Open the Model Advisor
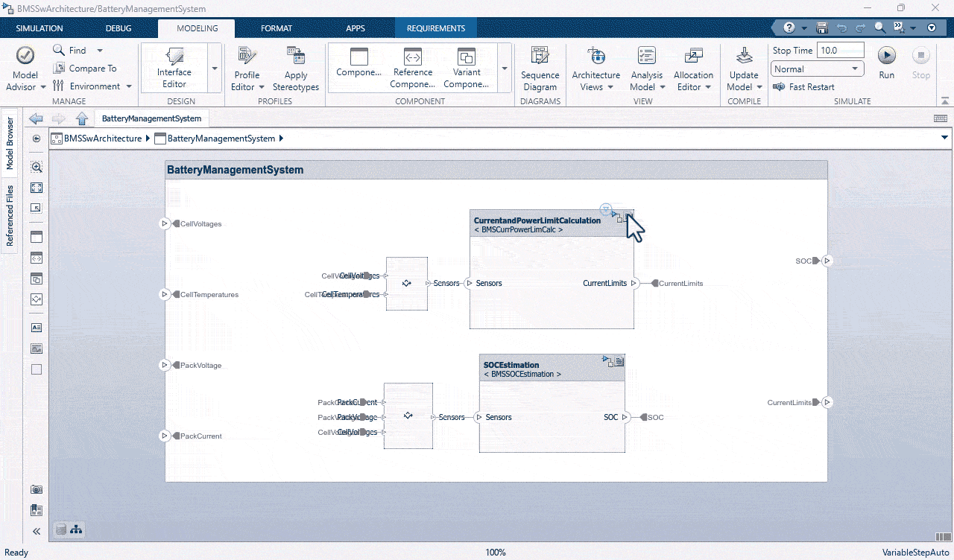 pos(25,67)
